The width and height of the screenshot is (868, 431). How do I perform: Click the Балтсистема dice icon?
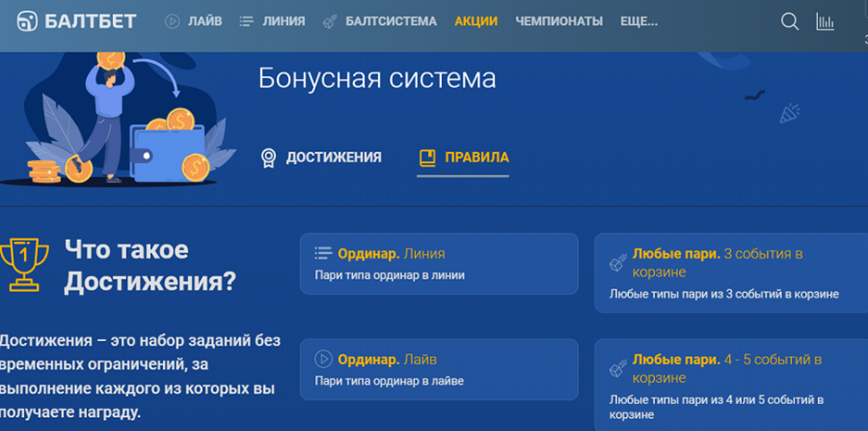click(330, 21)
